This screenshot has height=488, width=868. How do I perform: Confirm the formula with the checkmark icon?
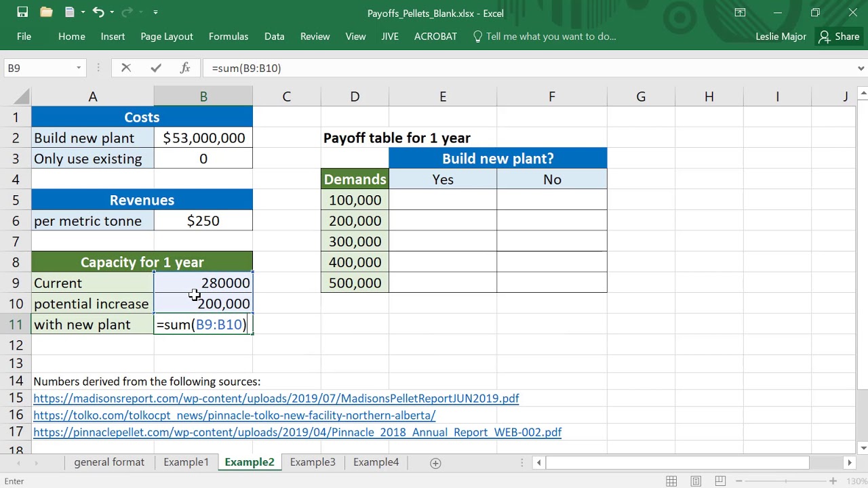tap(156, 68)
